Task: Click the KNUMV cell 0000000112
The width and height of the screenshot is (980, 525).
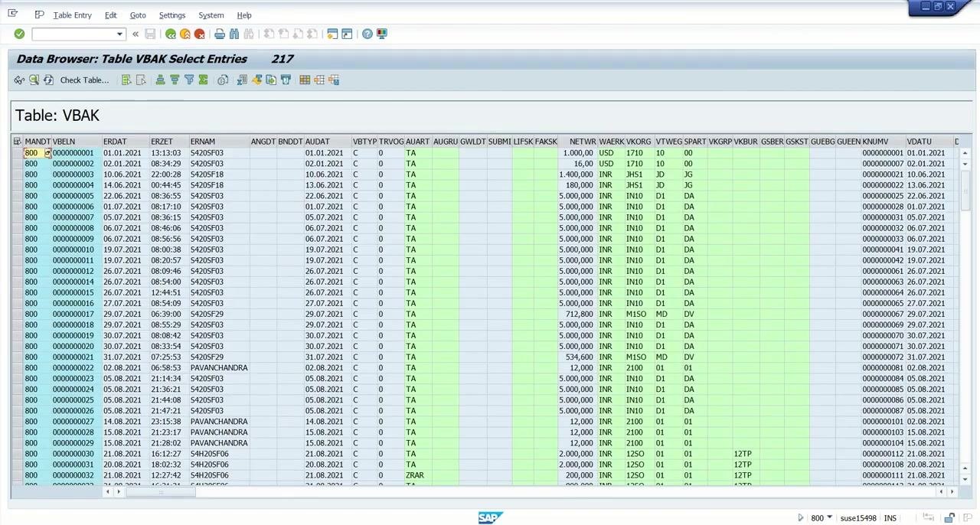Action: point(883,454)
